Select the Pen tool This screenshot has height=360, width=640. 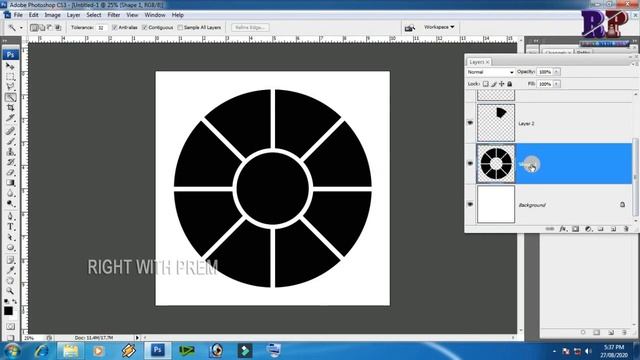[10, 216]
